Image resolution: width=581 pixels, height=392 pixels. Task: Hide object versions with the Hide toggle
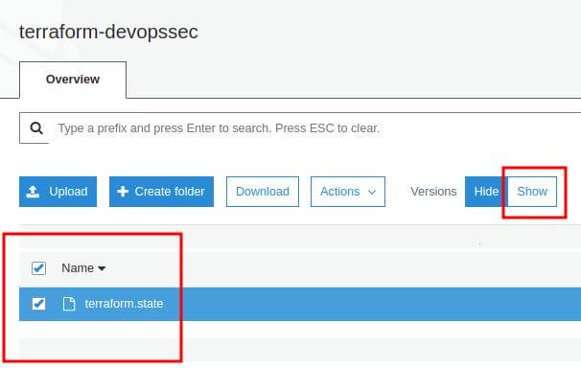(486, 192)
